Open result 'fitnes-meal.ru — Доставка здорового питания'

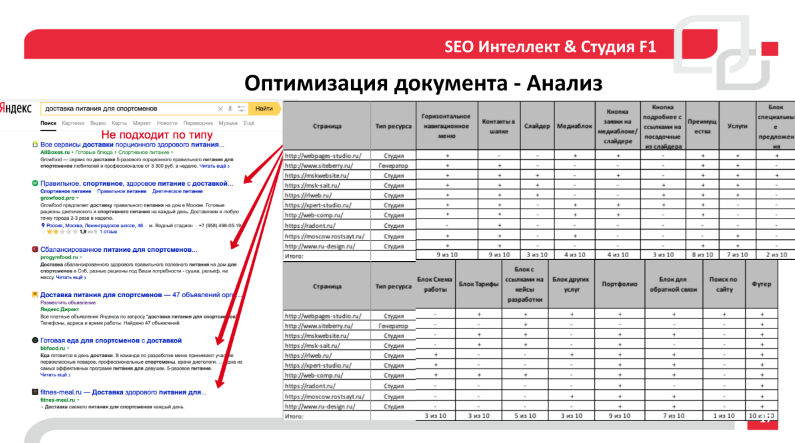[x=123, y=392]
